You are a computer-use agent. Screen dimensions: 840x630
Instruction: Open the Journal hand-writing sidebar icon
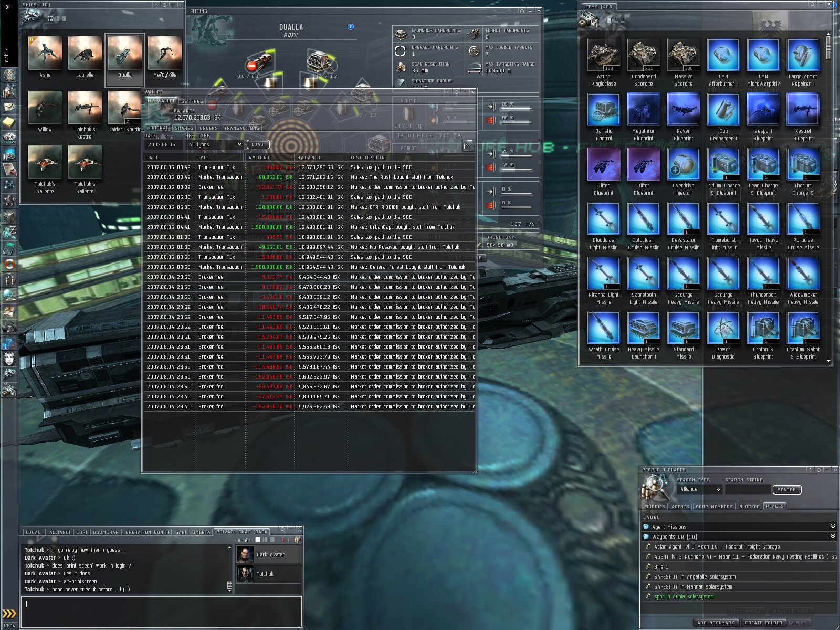9,170
